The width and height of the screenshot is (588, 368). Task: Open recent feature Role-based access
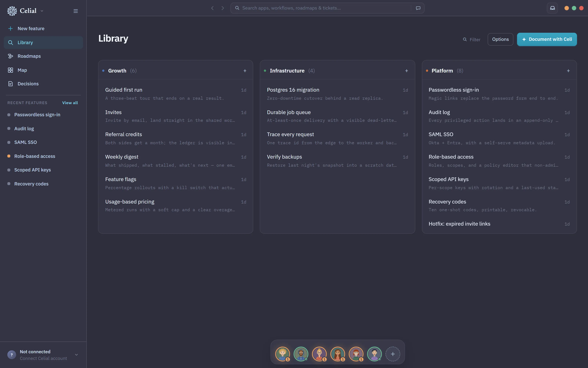pos(43,156)
